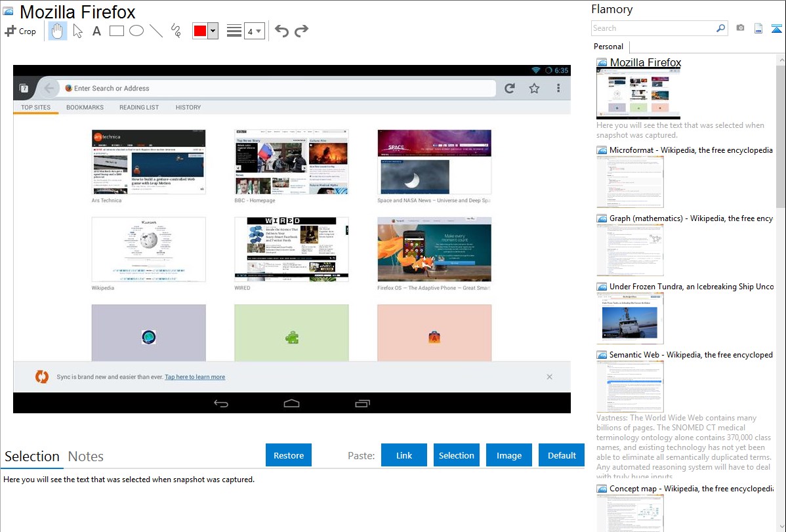
Task: Click the Firefox OS Adaptive Phone tile
Action: pos(434,249)
